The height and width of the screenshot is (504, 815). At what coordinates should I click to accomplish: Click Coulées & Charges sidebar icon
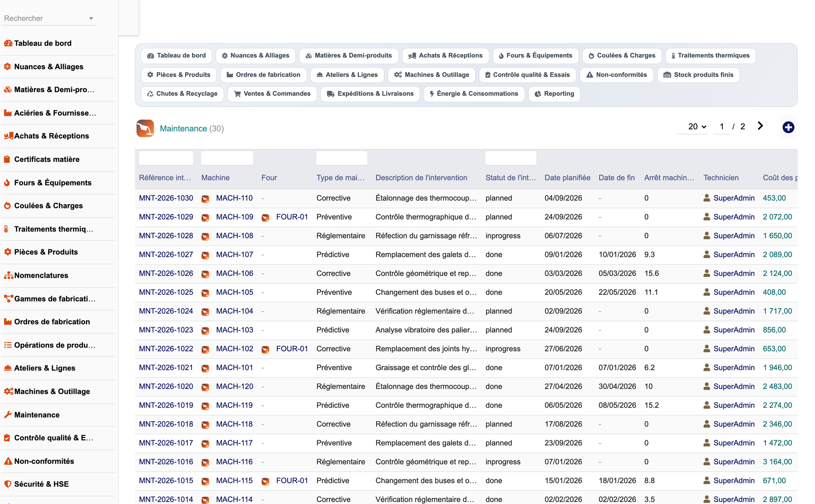[7, 206]
